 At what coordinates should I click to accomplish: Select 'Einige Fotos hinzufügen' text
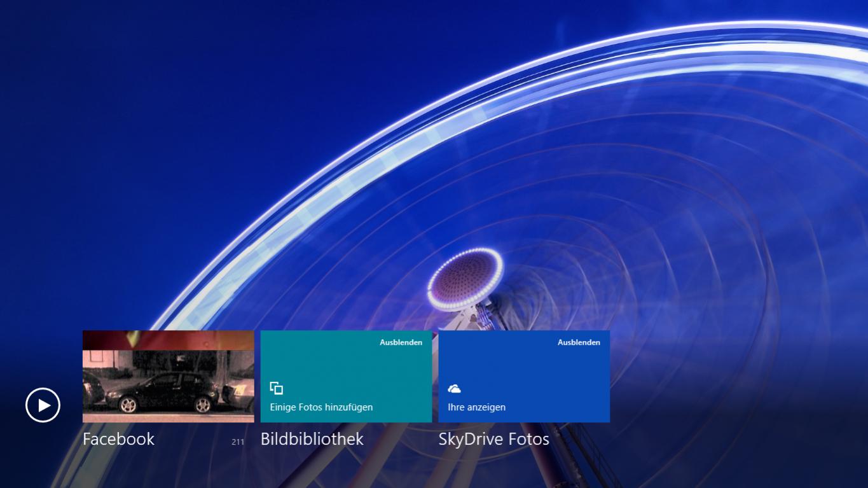321,407
